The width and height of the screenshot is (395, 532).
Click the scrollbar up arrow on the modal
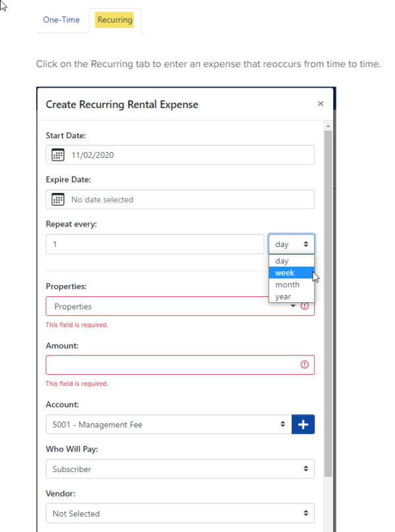coord(327,125)
